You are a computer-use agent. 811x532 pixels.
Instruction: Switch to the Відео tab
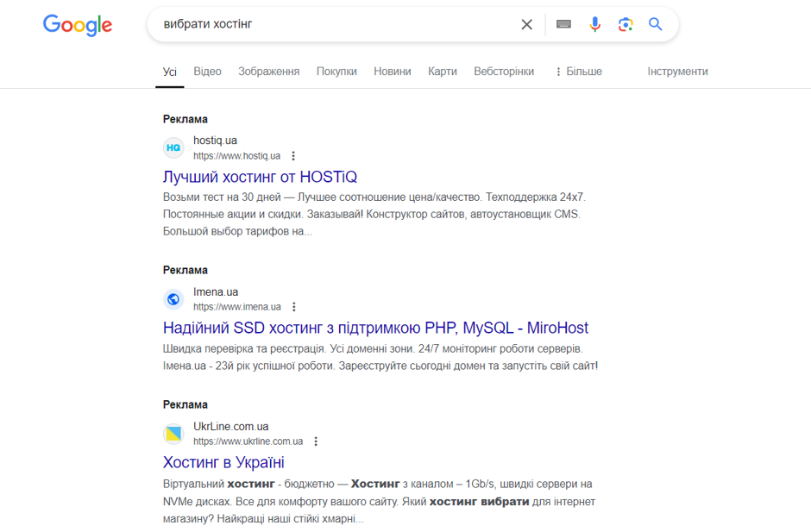point(207,72)
